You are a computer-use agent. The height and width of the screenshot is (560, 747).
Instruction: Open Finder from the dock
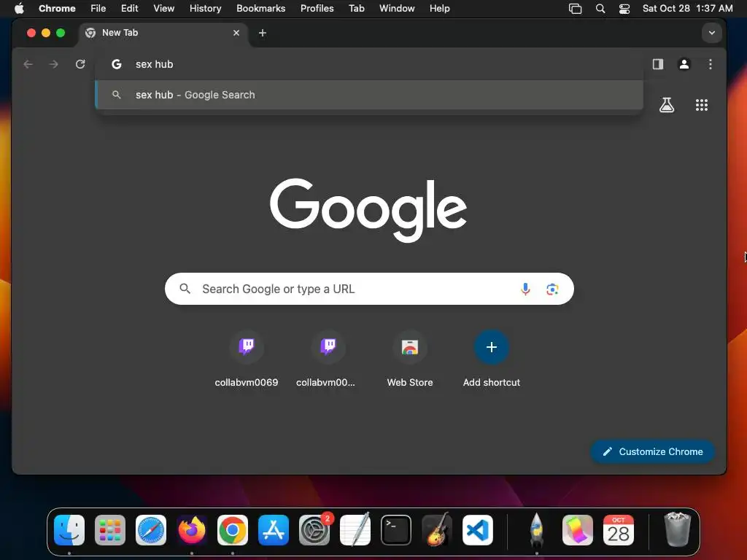69,530
